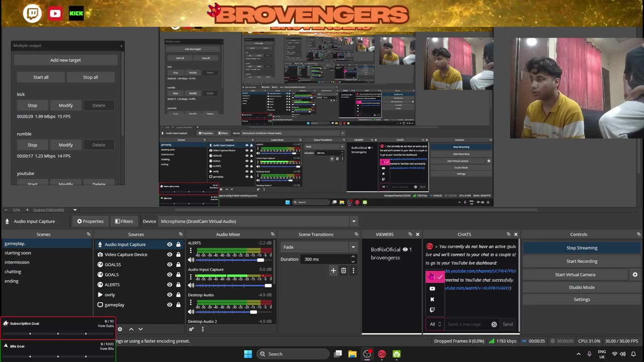
Task: Select the gameplay. scene
Action: coord(47,243)
